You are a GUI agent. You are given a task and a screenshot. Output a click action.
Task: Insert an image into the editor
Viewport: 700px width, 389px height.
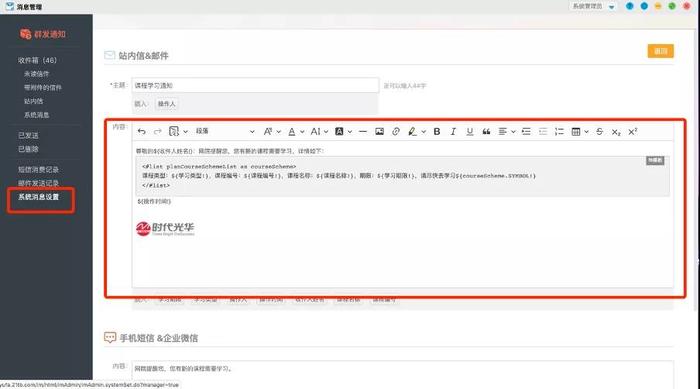(x=379, y=131)
